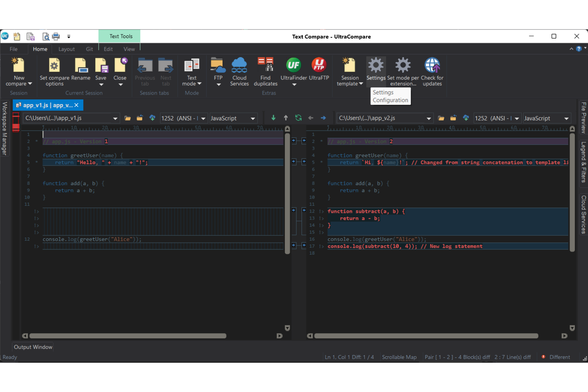Click the right pane horizontal scrollbar
This screenshot has width=588, height=392.
tap(426, 336)
